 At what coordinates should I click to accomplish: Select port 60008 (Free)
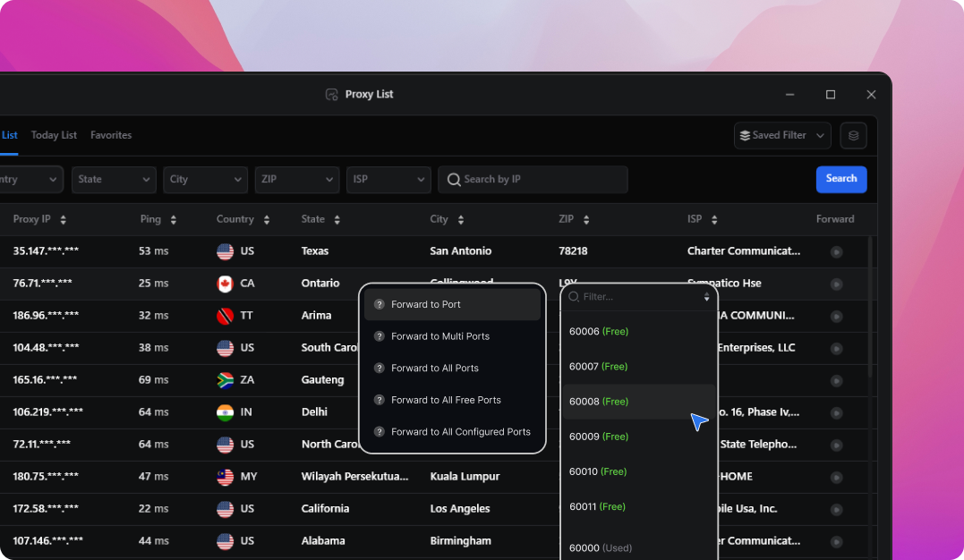coord(639,402)
